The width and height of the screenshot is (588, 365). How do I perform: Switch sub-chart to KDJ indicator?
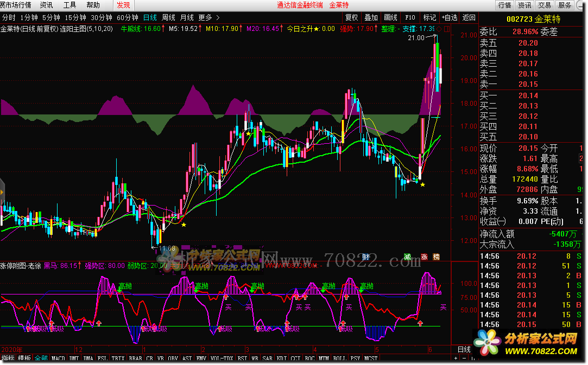coord(282,358)
